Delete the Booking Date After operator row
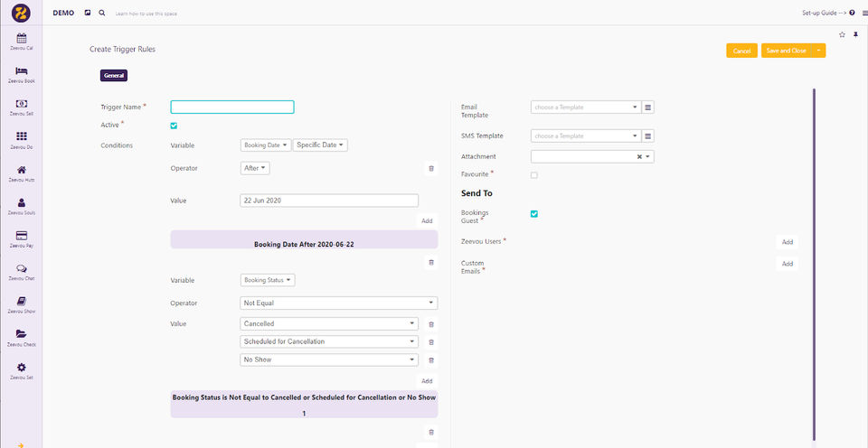This screenshot has width=868, height=448. [431, 168]
